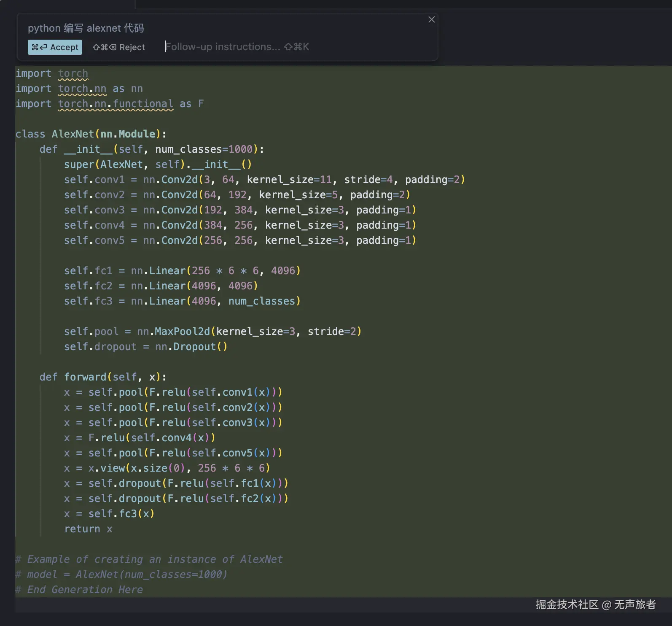Focus the Follow-up instructions input field

(x=237, y=47)
